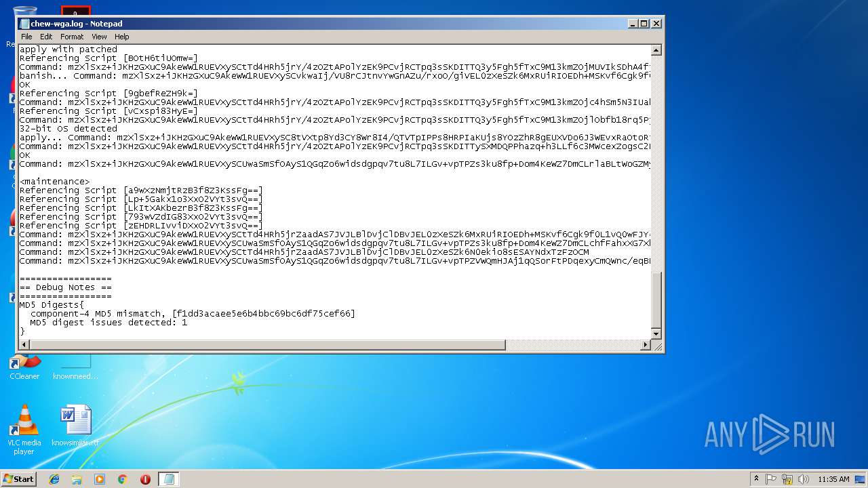Maximize the Notepad window
Viewport: 868px width, 488px height.
644,24
